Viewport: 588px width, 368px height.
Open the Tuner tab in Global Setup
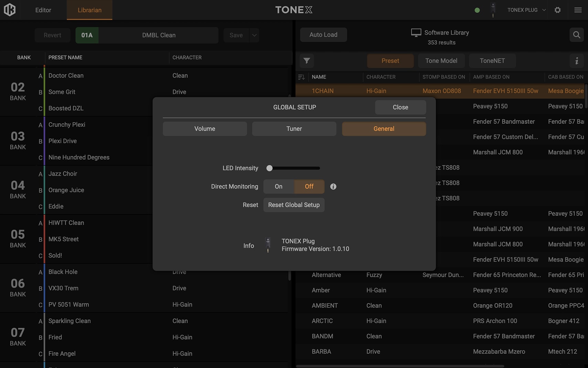coord(294,129)
